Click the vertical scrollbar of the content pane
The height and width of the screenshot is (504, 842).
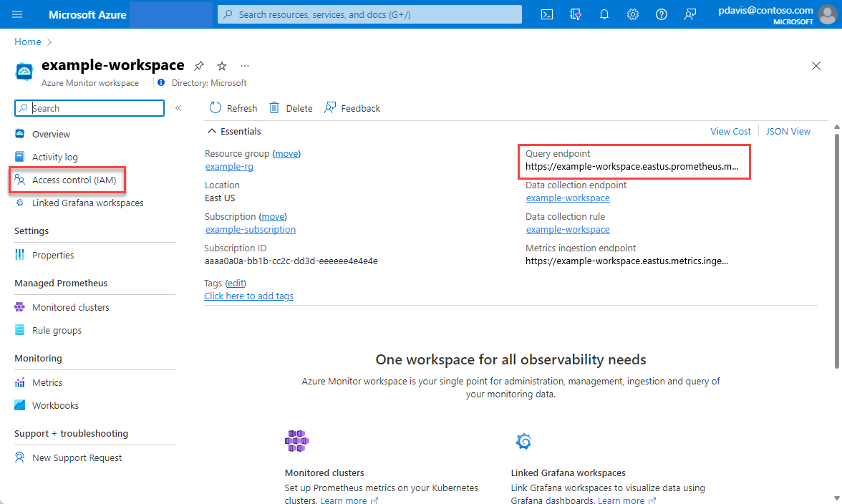point(836,251)
